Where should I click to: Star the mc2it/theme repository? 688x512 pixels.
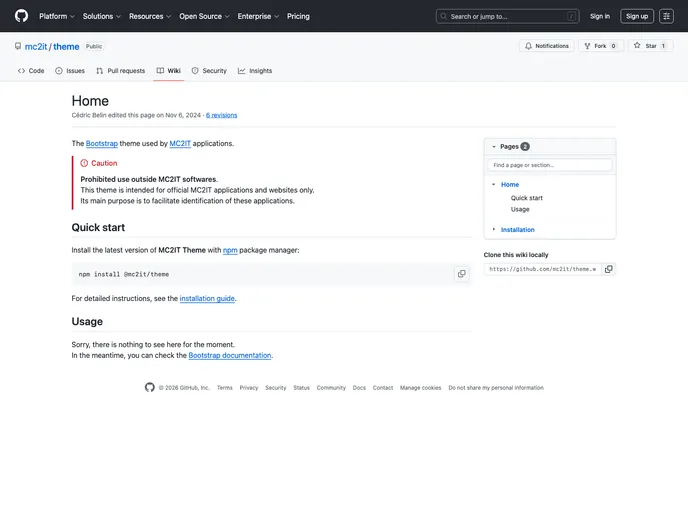coord(650,46)
